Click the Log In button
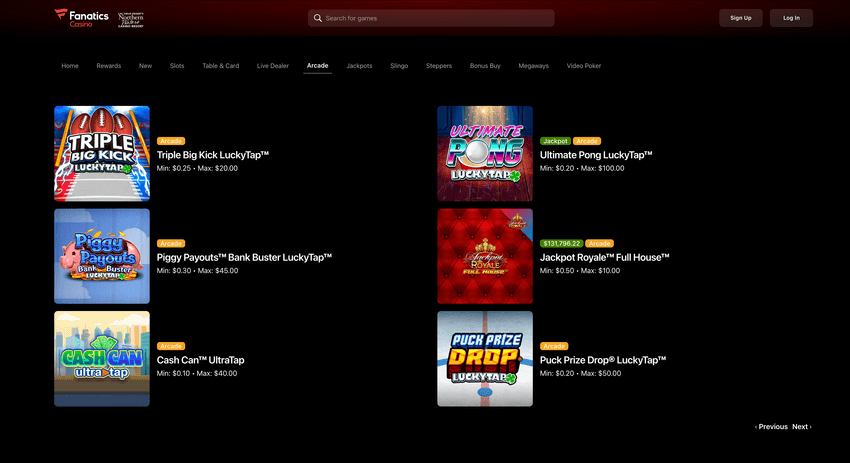The width and height of the screenshot is (850, 463). pos(791,18)
